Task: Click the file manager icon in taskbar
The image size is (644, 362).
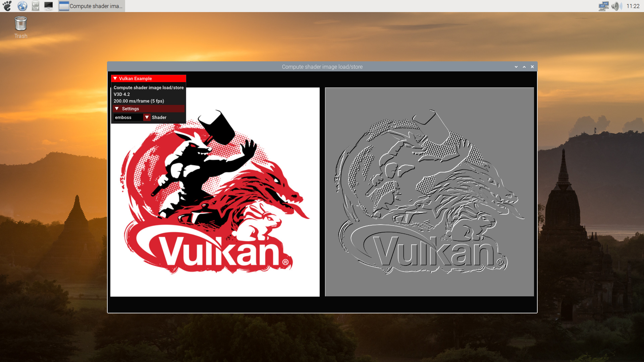Action: pyautogui.click(x=35, y=6)
